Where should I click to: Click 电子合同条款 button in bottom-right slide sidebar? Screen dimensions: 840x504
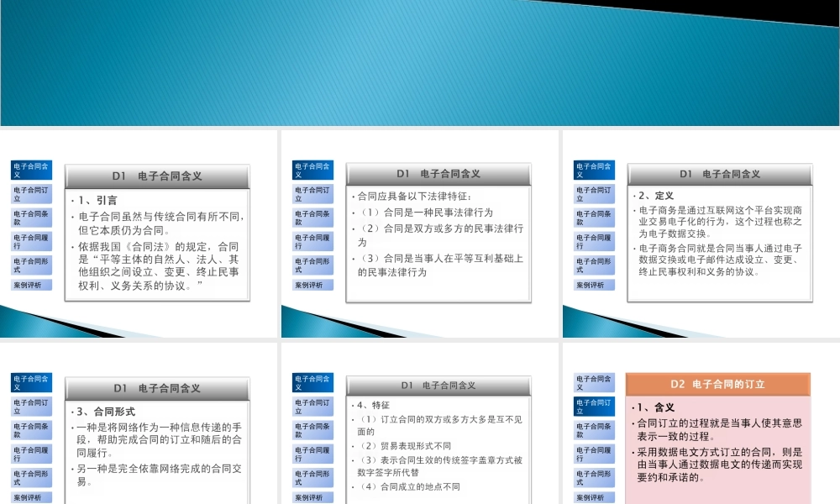tap(594, 429)
